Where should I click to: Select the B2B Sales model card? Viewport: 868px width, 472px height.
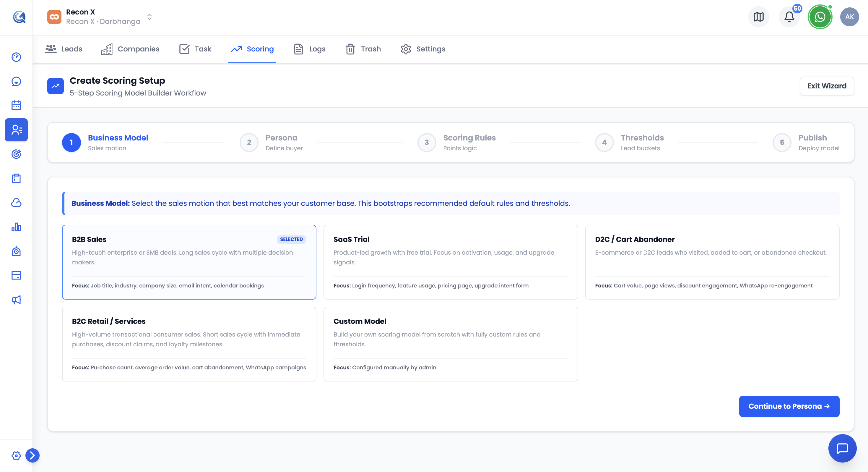pyautogui.click(x=189, y=262)
